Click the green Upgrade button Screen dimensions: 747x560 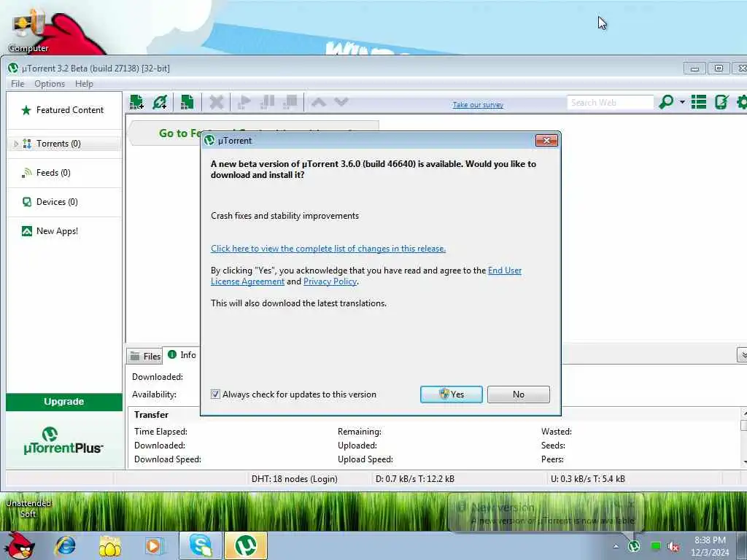click(x=64, y=402)
